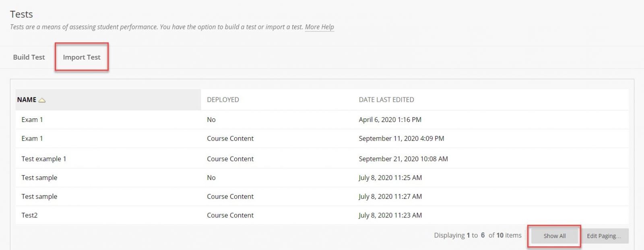Image resolution: width=644 pixels, height=250 pixels.
Task: Sort by the DEPLOYED column header
Action: (x=223, y=100)
